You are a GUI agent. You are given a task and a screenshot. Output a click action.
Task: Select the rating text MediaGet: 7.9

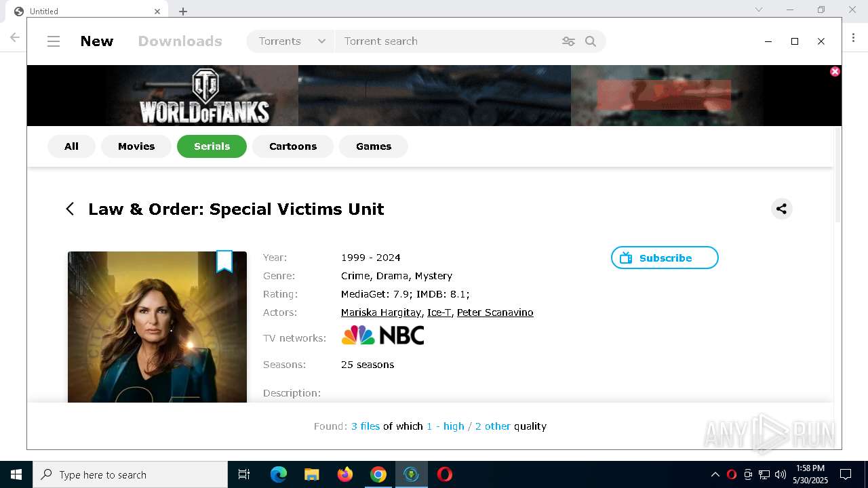pos(374,294)
